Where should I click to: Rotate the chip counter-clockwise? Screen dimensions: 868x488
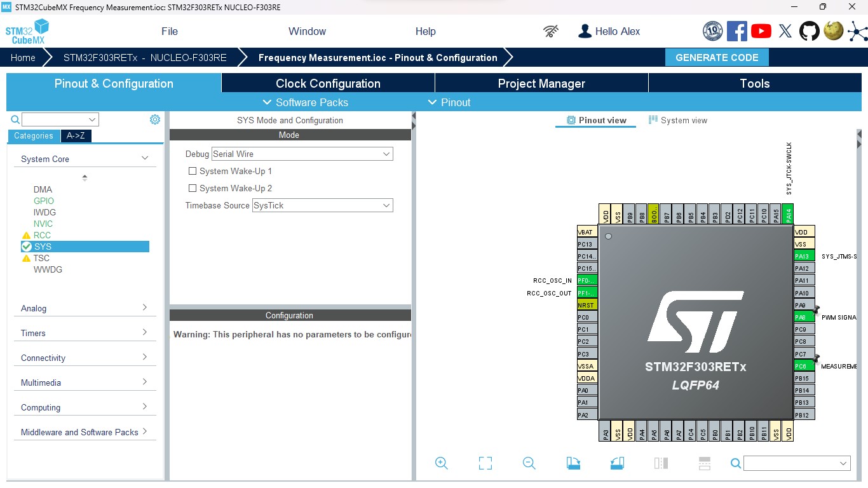point(617,463)
